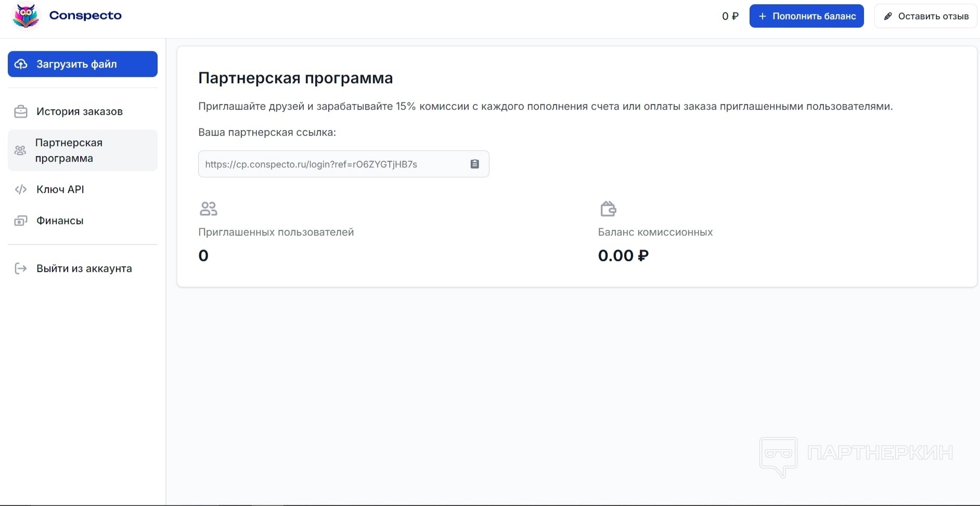Screen dimensions: 980x506
Task: Click the Ваша партнерская ссылка label
Action: coord(267,132)
